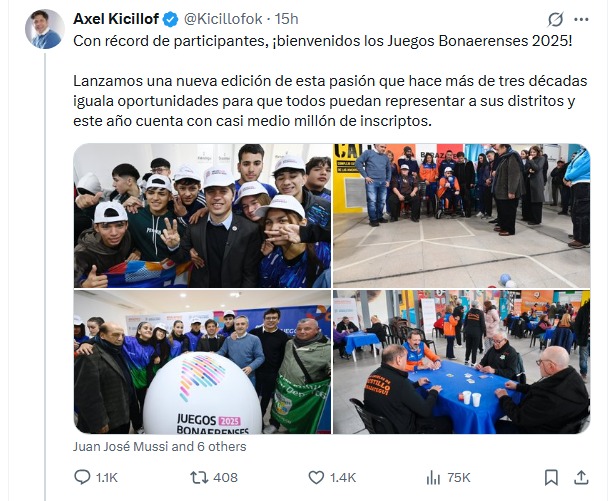Open the share arrow icon
Viewport: 610px width, 501px height.
[x=581, y=477]
